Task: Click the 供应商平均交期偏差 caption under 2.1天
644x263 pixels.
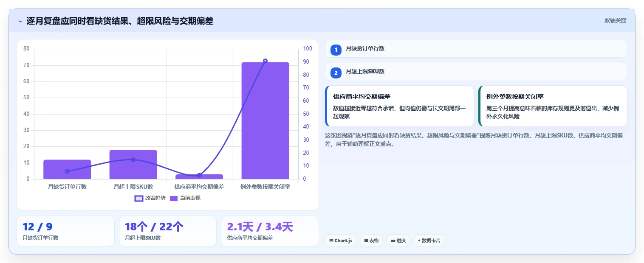Action: pyautogui.click(x=250, y=238)
